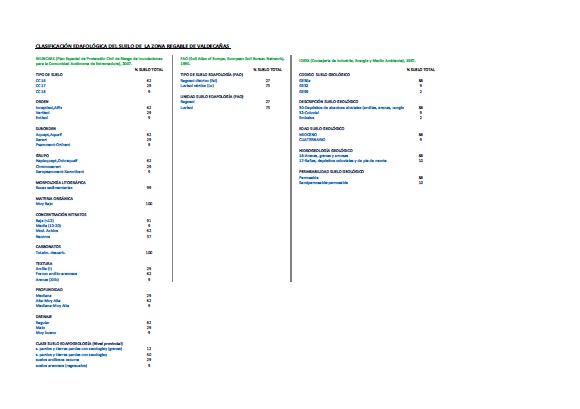This screenshot has height=409, width=580.
Task: Click the green INUNCAEX source reference text
Action: [x=99, y=61]
